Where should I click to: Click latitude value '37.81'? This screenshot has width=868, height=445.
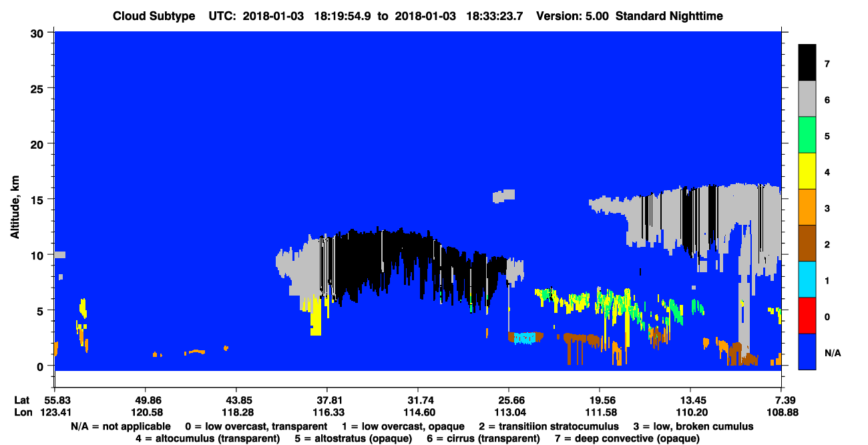pyautogui.click(x=327, y=400)
